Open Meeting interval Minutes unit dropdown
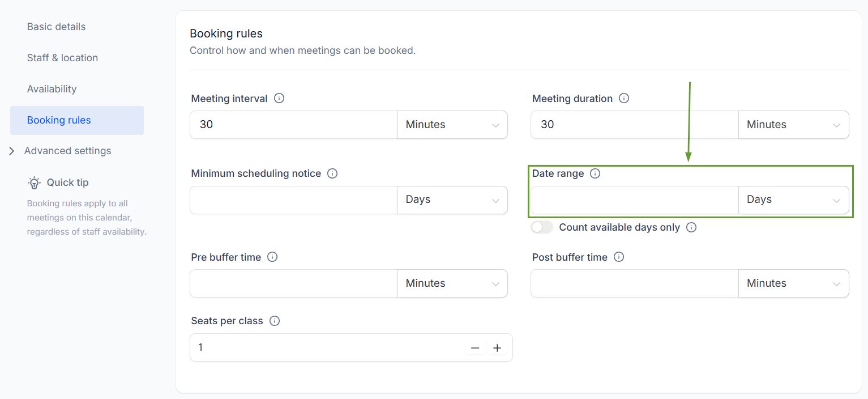This screenshot has height=399, width=868. (x=452, y=125)
